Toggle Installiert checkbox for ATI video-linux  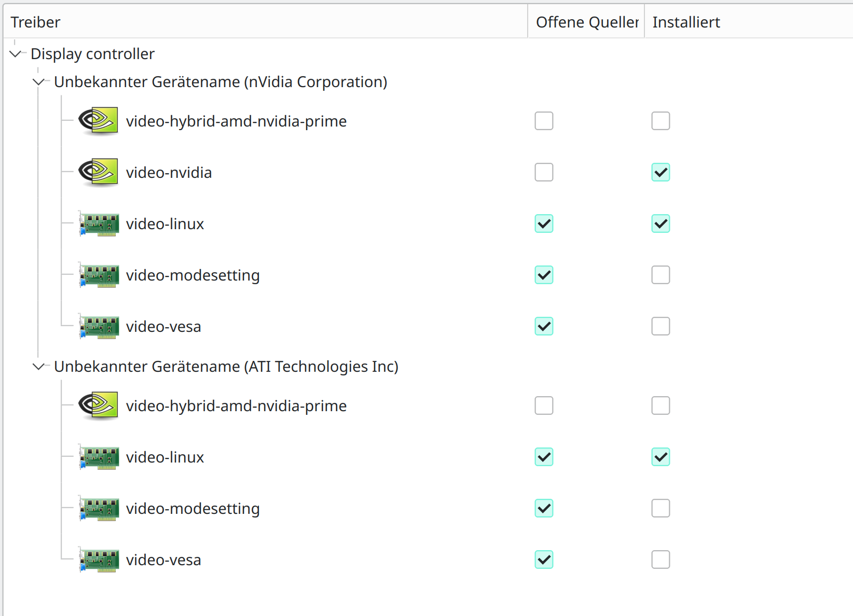pyautogui.click(x=661, y=457)
